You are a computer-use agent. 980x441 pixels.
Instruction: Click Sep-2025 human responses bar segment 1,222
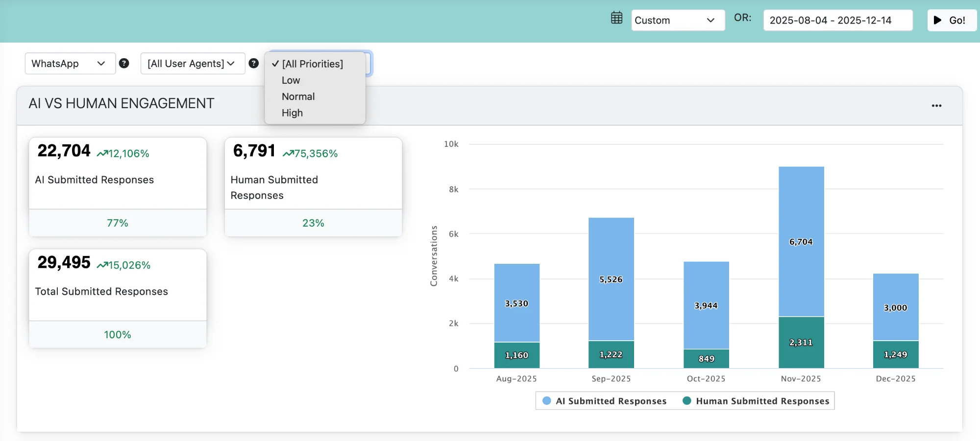[611, 354]
